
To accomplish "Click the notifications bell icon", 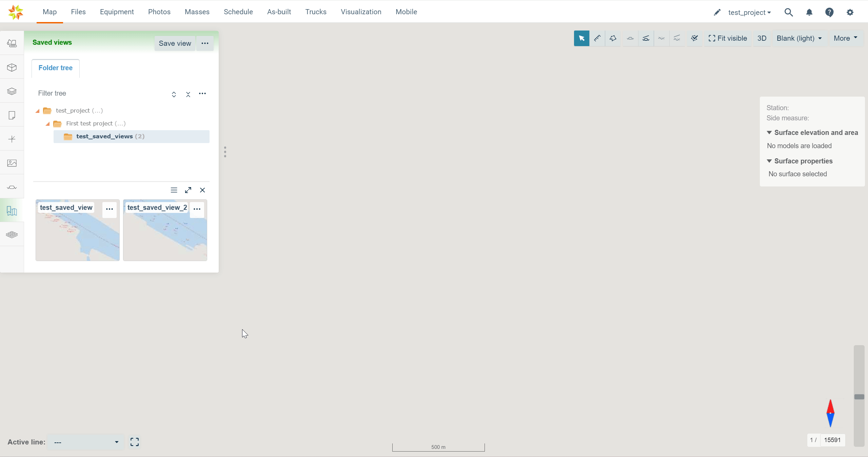I will [809, 13].
